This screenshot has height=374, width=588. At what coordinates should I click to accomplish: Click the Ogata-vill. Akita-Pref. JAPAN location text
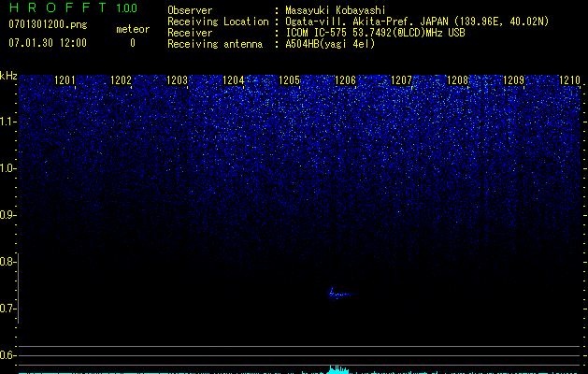pos(417,22)
